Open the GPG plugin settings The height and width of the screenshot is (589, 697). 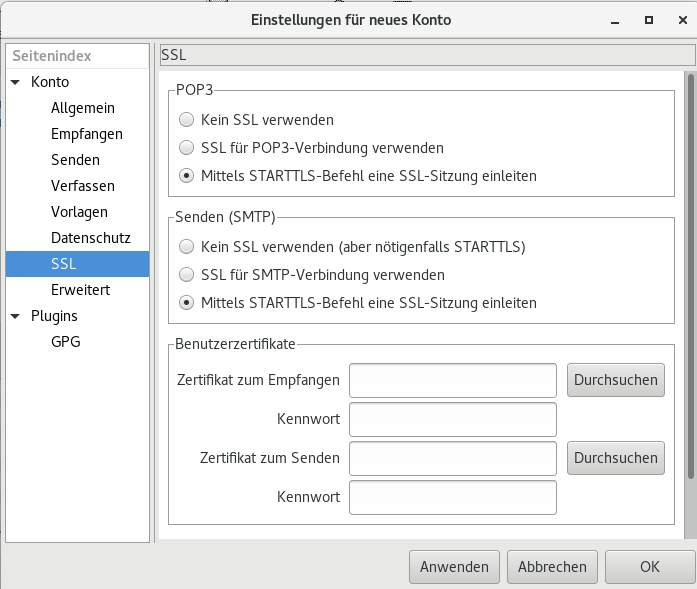pyautogui.click(x=65, y=342)
